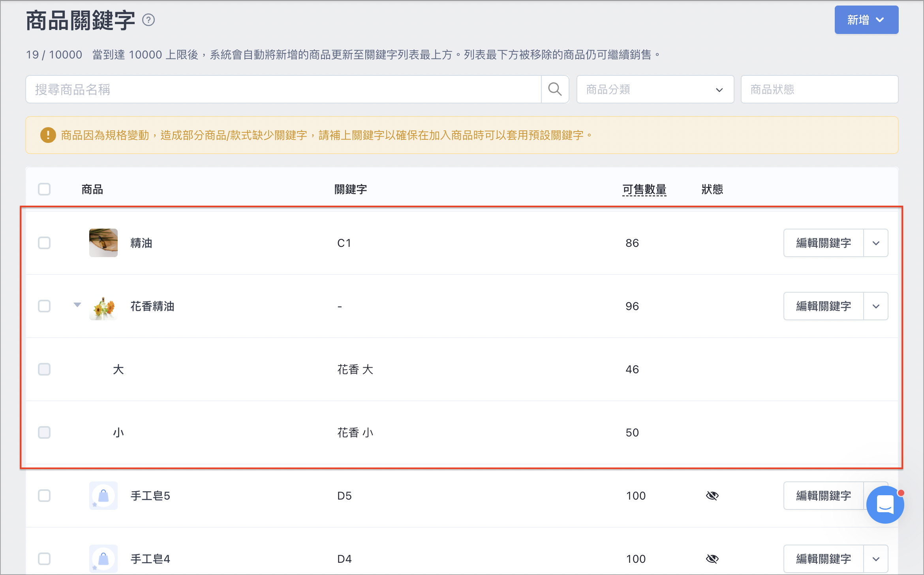
Task: Check the checkbox for 手工皂4 row
Action: [x=44, y=559]
